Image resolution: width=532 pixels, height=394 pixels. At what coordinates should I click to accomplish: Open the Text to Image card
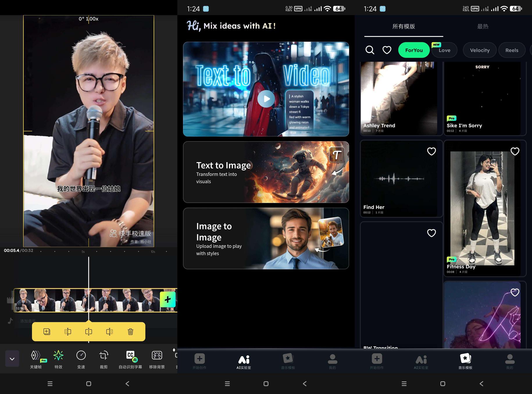pos(266,172)
